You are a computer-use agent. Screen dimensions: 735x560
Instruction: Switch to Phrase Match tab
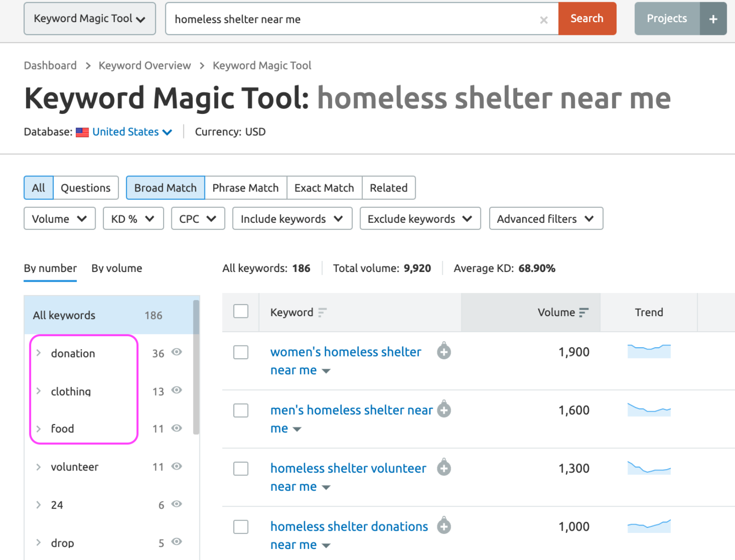[246, 188]
